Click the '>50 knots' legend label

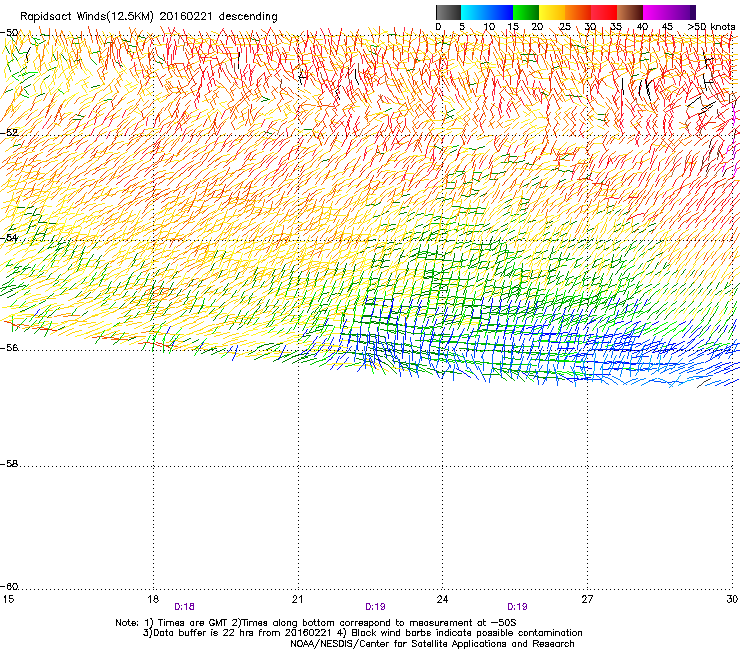click(711, 27)
